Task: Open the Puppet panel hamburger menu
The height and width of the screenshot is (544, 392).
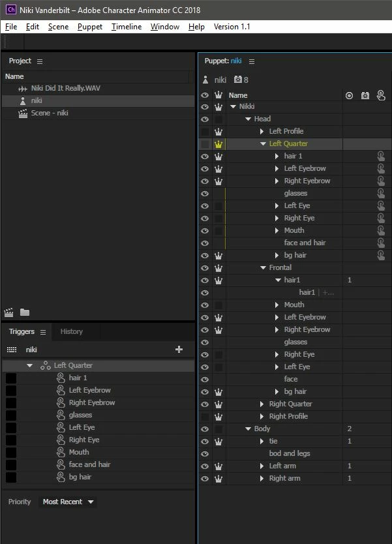Action: tap(252, 61)
